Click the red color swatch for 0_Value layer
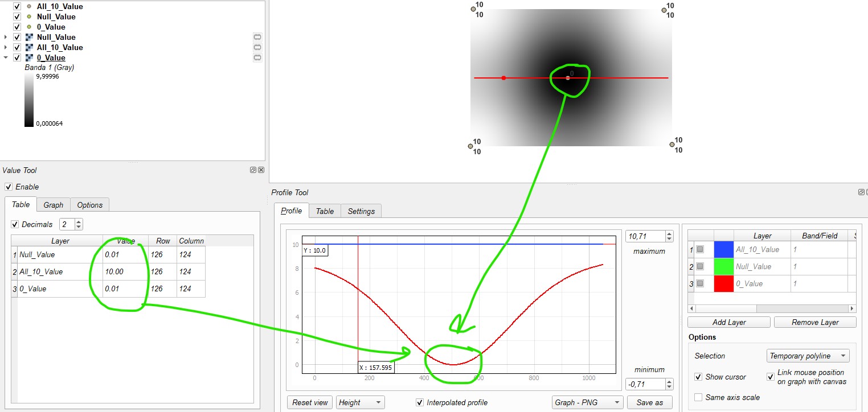Image resolution: width=868 pixels, height=412 pixels. click(x=723, y=283)
